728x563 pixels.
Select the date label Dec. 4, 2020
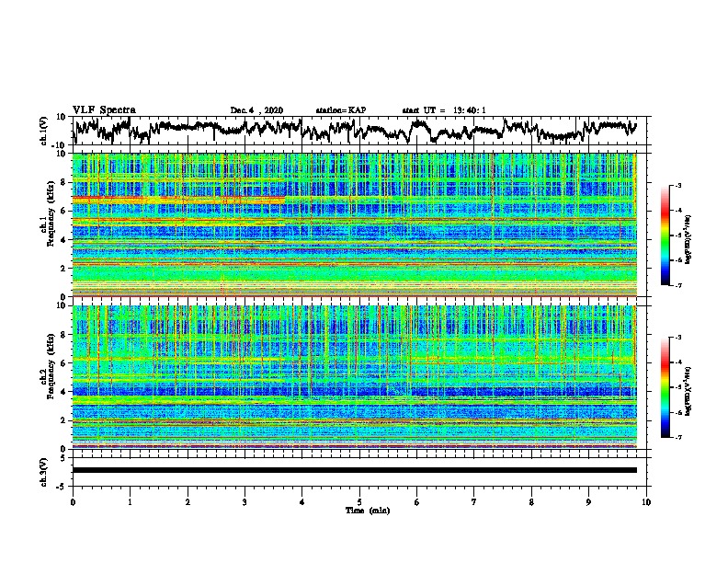pyautogui.click(x=256, y=110)
